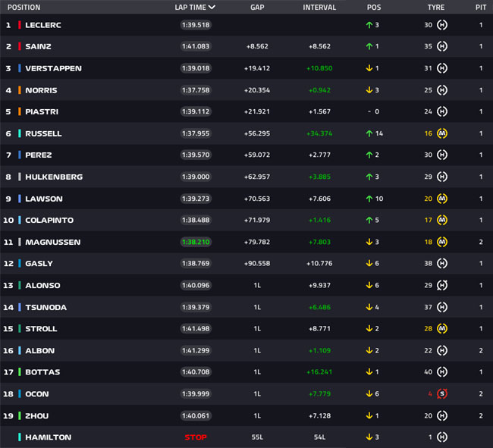Click the hard tyre icon in Gasly's row
Screen dimensions: 493x448
442,263
